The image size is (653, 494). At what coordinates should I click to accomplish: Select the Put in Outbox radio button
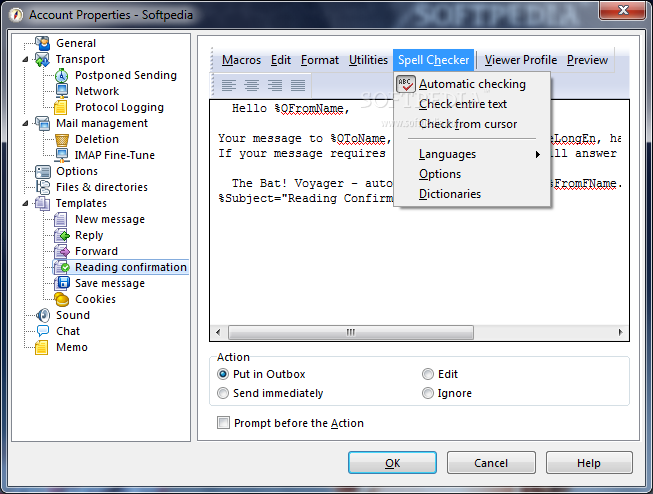(223, 374)
